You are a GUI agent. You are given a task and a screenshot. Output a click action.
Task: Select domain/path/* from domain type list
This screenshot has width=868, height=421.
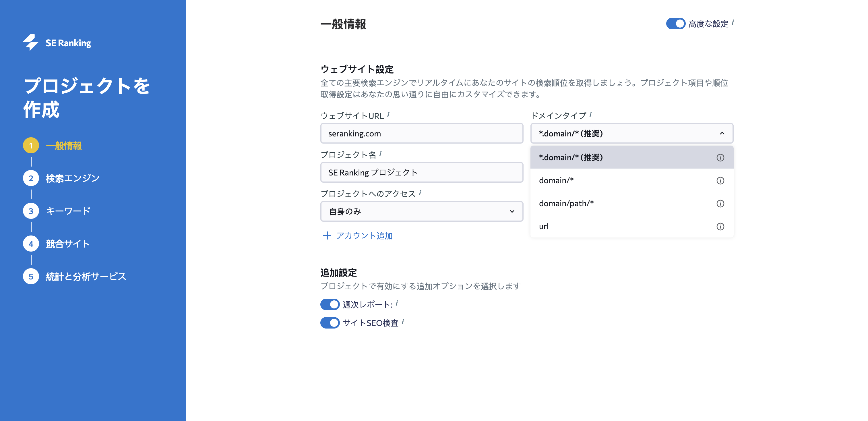tap(566, 204)
